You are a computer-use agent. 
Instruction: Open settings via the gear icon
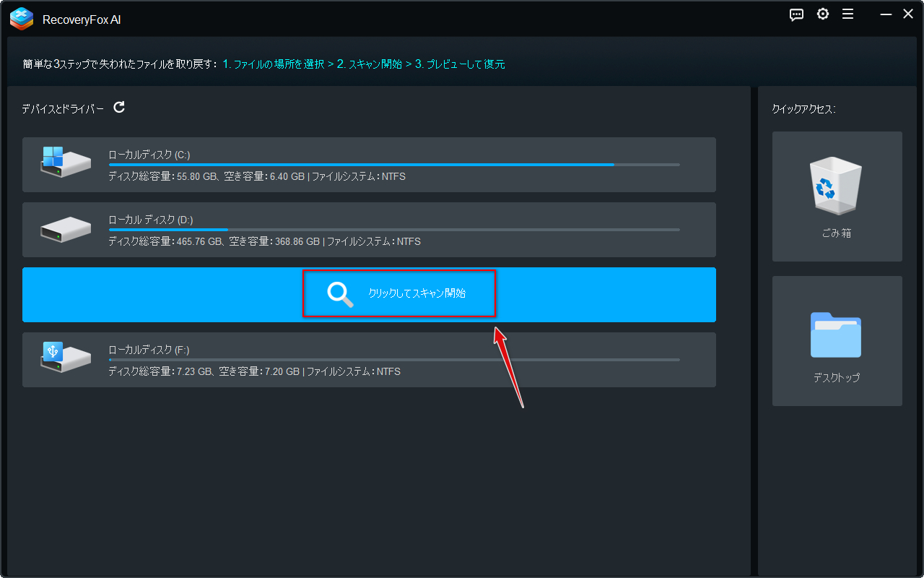[822, 14]
